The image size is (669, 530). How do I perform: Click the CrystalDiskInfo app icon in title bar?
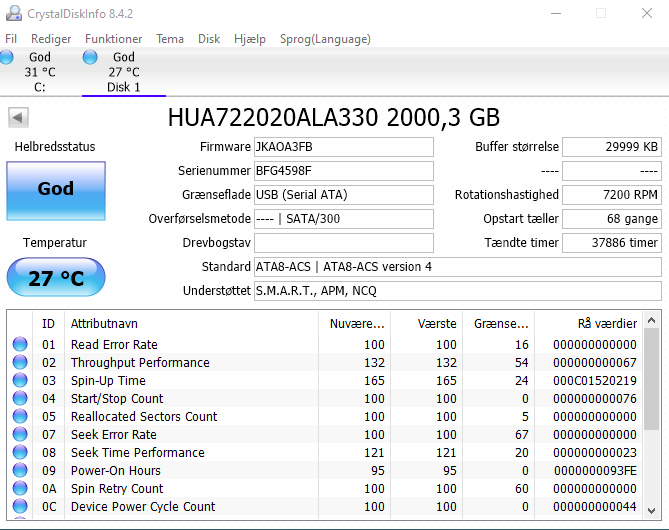[x=14, y=13]
